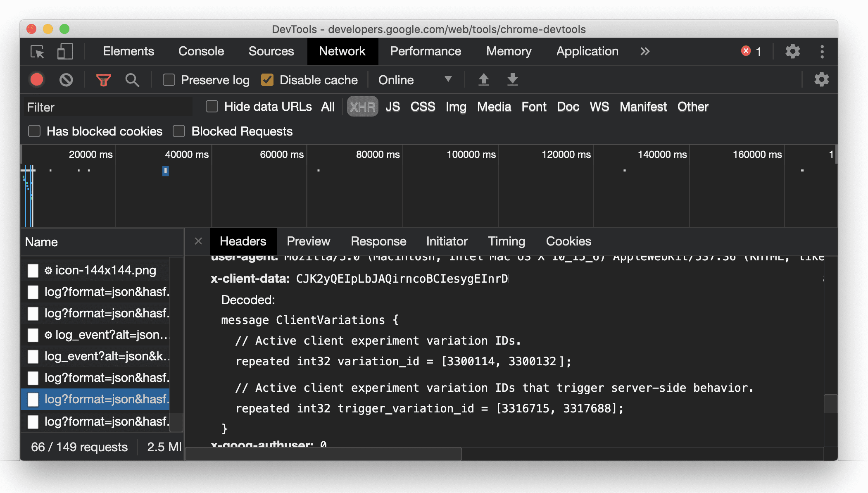Select the Response tab

coord(378,241)
